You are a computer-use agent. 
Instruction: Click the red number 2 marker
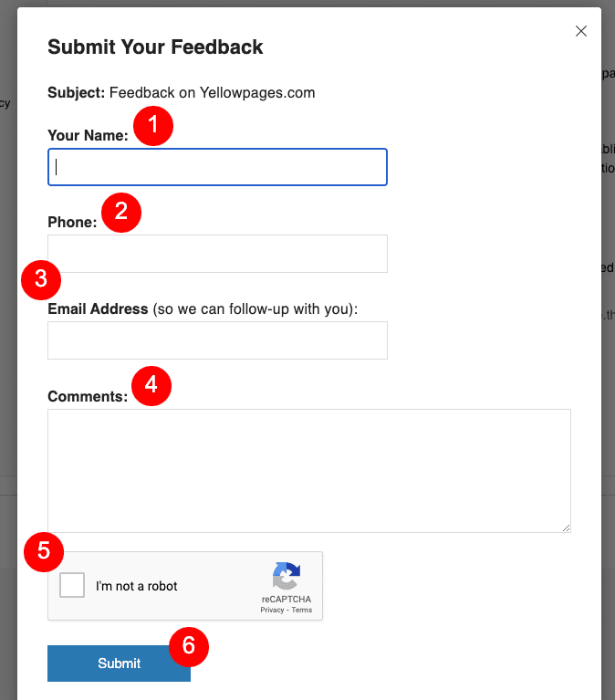[121, 213]
